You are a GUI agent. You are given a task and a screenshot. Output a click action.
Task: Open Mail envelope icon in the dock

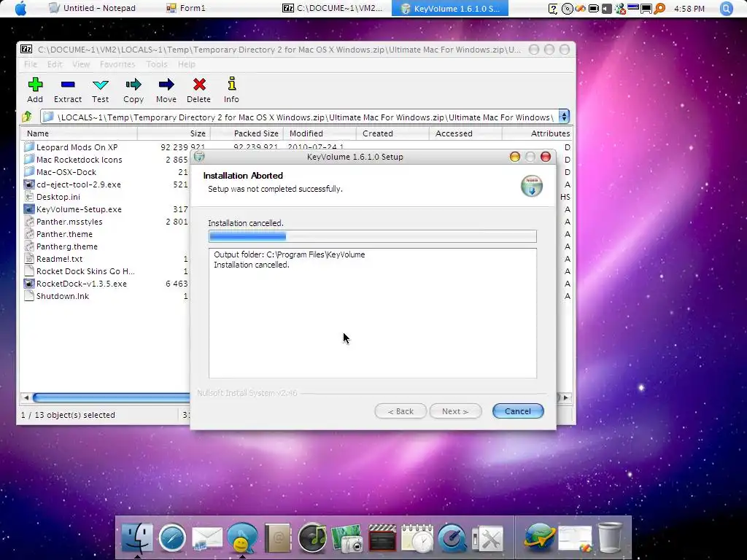(206, 539)
